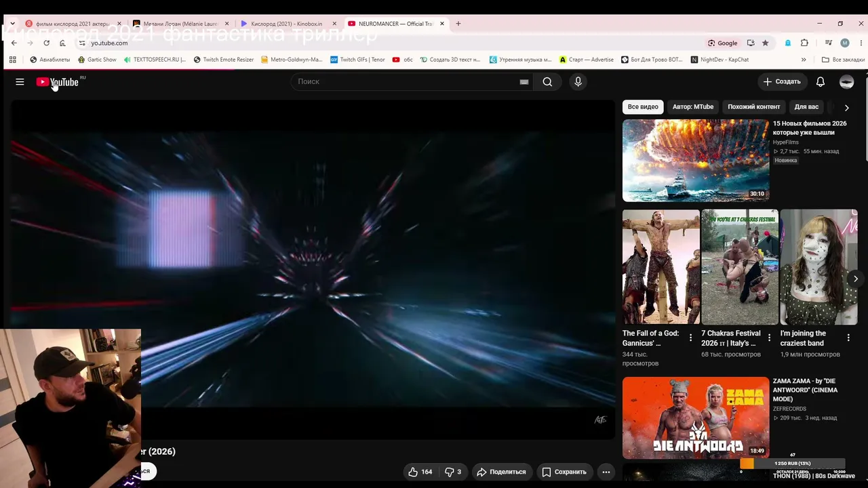Click the playing NEUROMANCER video frame
The height and width of the screenshot is (488, 868).
pos(313,270)
